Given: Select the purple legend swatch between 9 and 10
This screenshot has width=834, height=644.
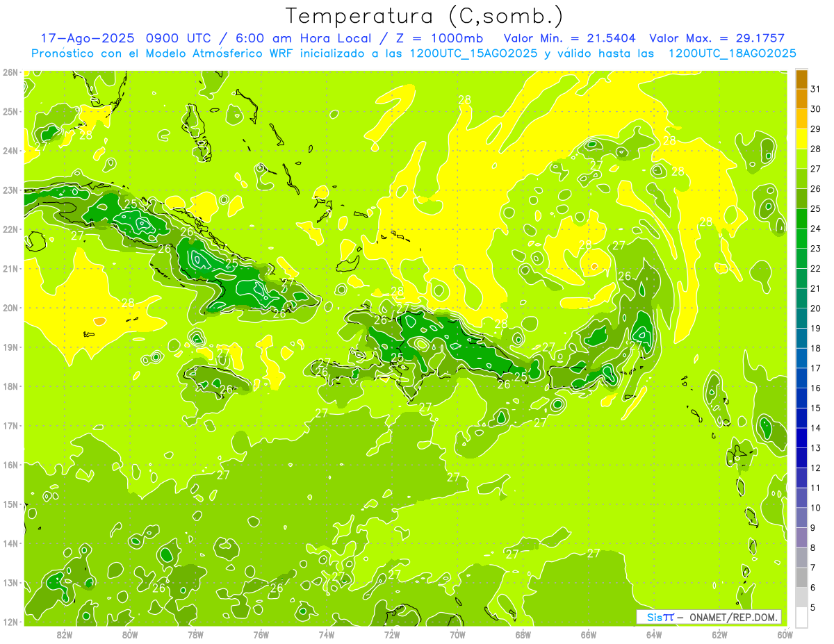Looking at the screenshot, I should click(x=801, y=518).
